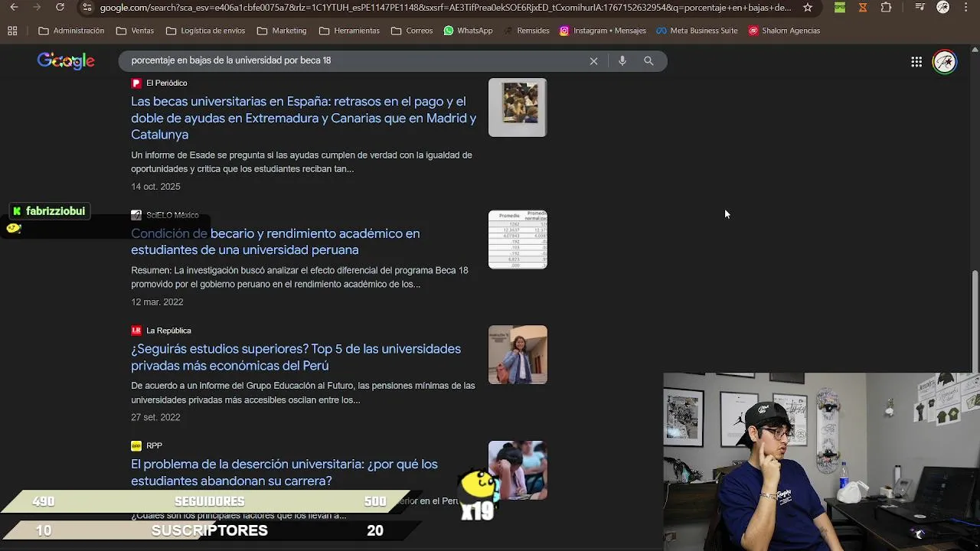The height and width of the screenshot is (551, 980).
Task: Open site information icon in address bar
Action: [x=87, y=8]
